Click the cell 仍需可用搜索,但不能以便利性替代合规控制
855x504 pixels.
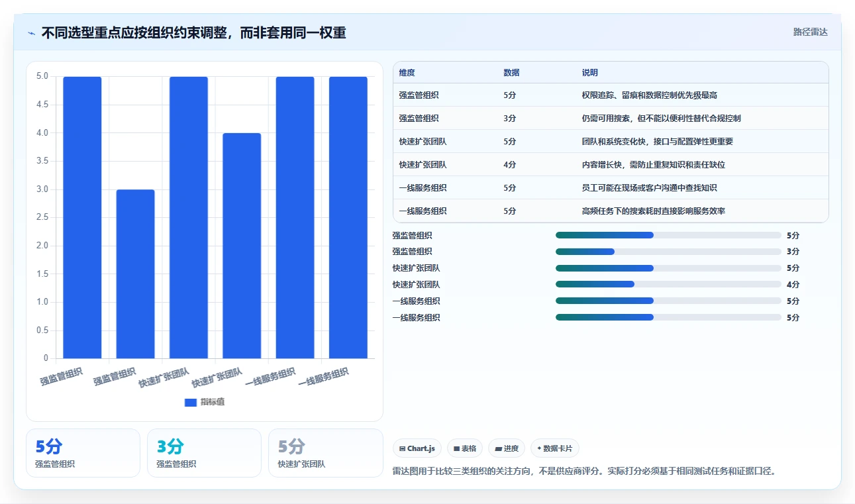pyautogui.click(x=661, y=119)
